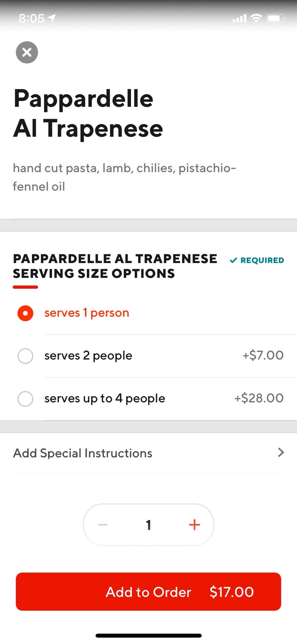This screenshot has width=297, height=644.
Task: Close the item detail sheet with X
Action: (27, 52)
